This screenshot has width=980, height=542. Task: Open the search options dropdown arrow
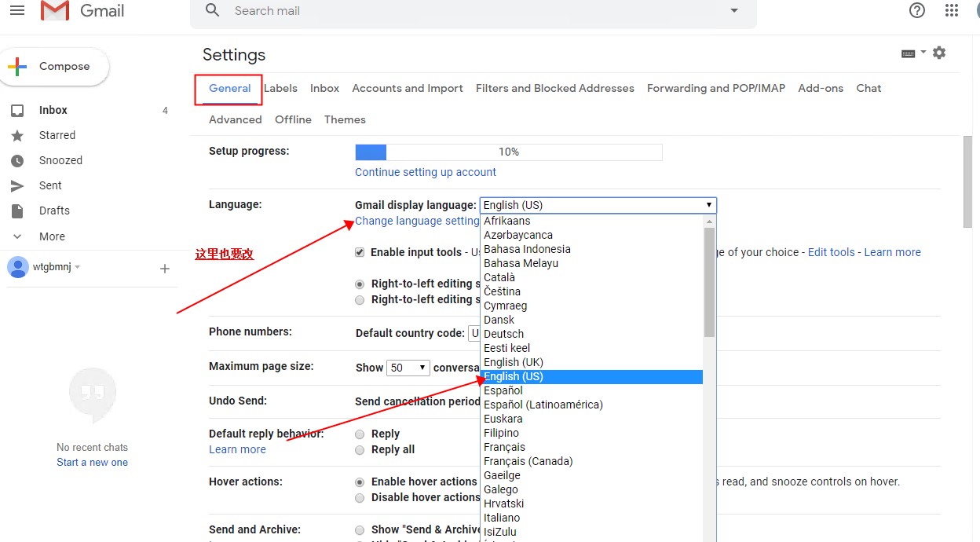click(x=734, y=11)
